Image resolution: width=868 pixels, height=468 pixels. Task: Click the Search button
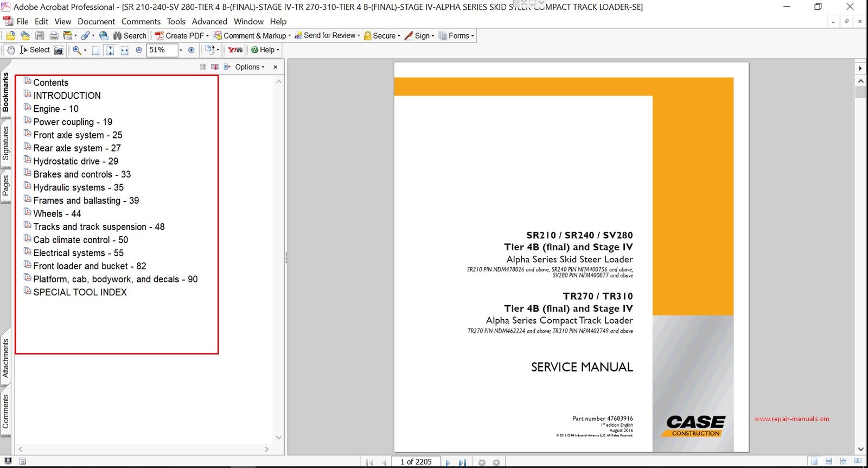pos(130,36)
